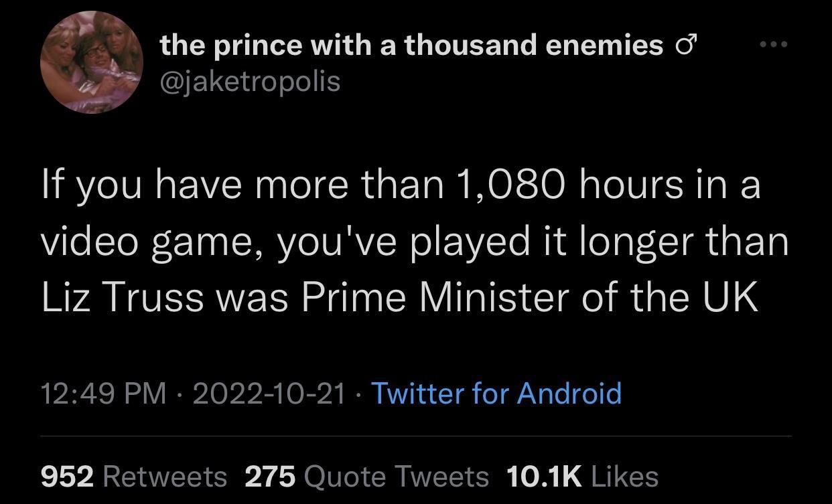
Task: Open the @jaketropolis handle link
Action: pyautogui.click(x=250, y=82)
